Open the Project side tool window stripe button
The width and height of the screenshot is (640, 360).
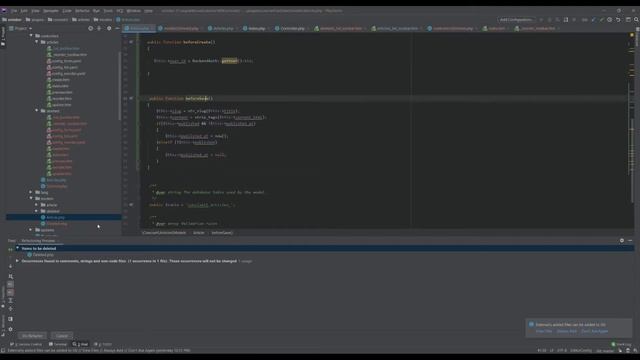3,35
